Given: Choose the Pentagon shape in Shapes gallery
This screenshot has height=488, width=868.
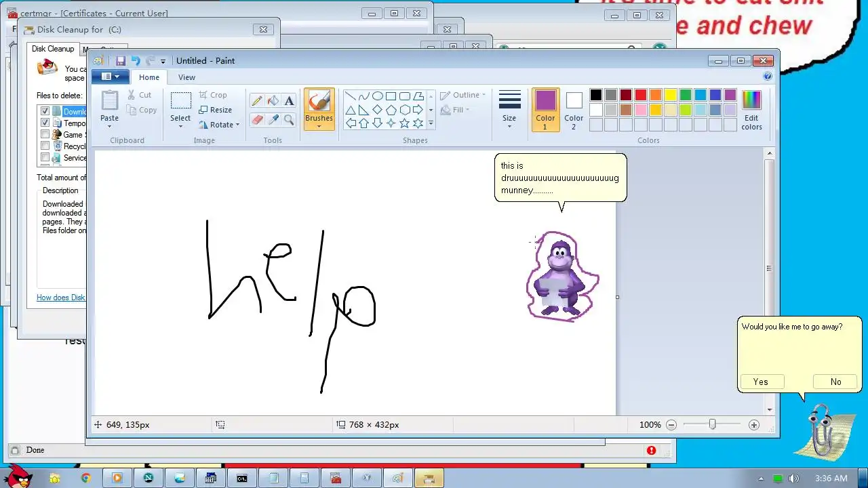Looking at the screenshot, I should (x=391, y=110).
